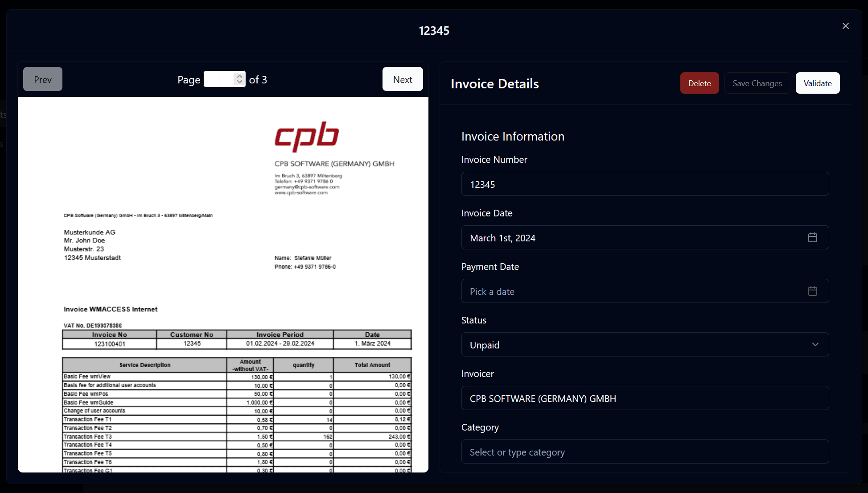Click calendar icon in Payment Date field
This screenshot has width=868, height=493.
812,291
